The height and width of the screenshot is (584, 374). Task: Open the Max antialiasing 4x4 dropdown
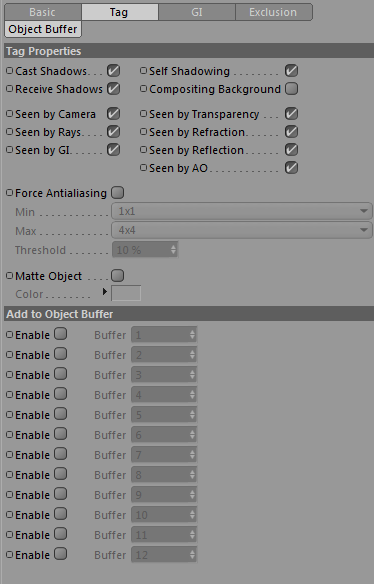241,230
